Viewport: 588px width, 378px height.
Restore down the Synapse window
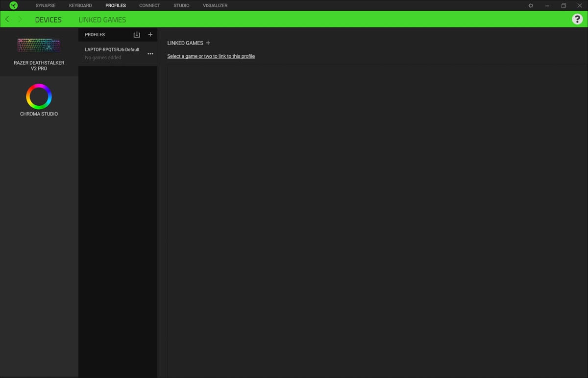coord(563,5)
